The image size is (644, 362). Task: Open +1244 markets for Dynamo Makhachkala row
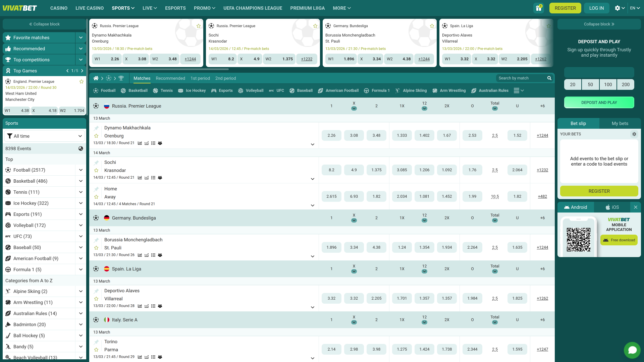click(542, 135)
